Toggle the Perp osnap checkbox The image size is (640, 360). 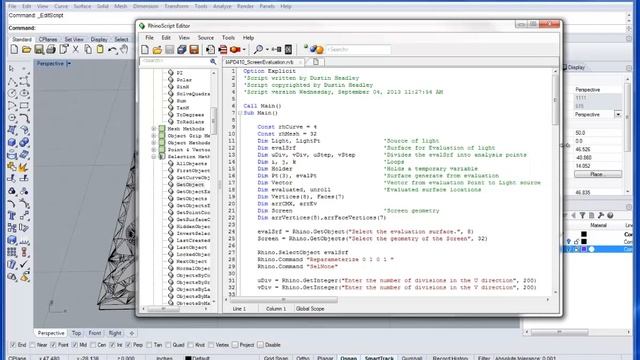(x=129, y=345)
